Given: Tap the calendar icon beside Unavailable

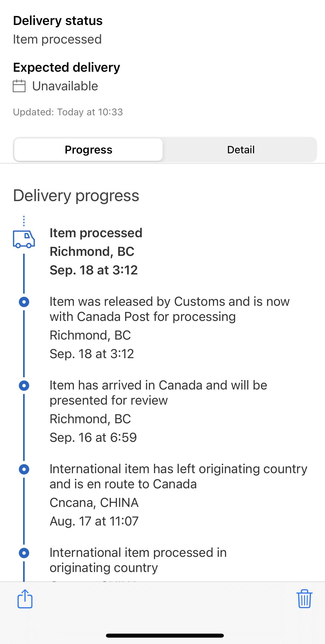Looking at the screenshot, I should click(19, 86).
